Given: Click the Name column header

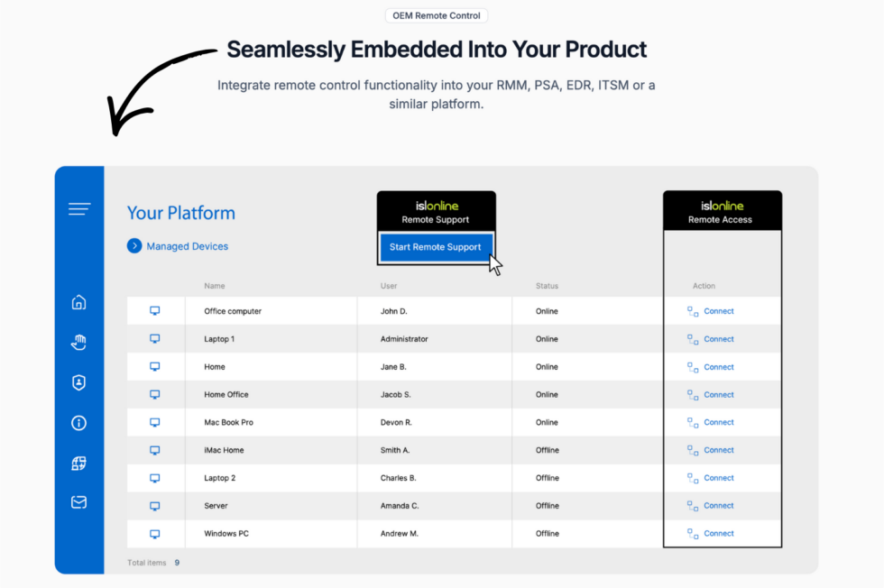Looking at the screenshot, I should [x=215, y=286].
